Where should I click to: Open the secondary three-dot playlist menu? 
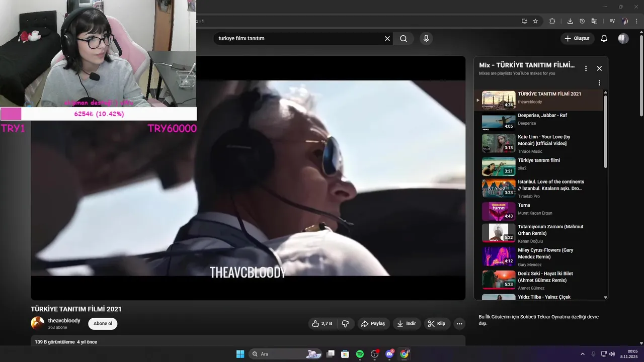pos(599,83)
